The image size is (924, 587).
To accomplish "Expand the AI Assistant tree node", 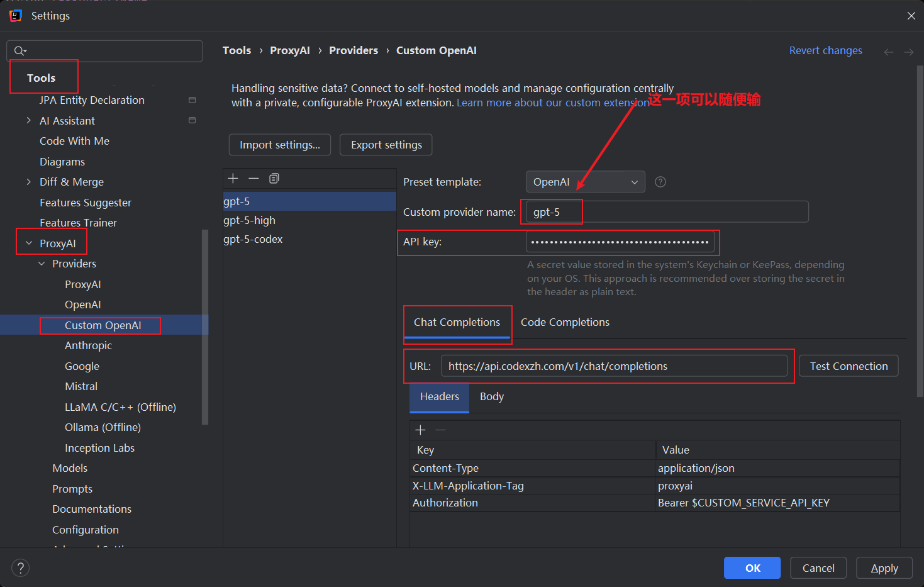I will 28,120.
